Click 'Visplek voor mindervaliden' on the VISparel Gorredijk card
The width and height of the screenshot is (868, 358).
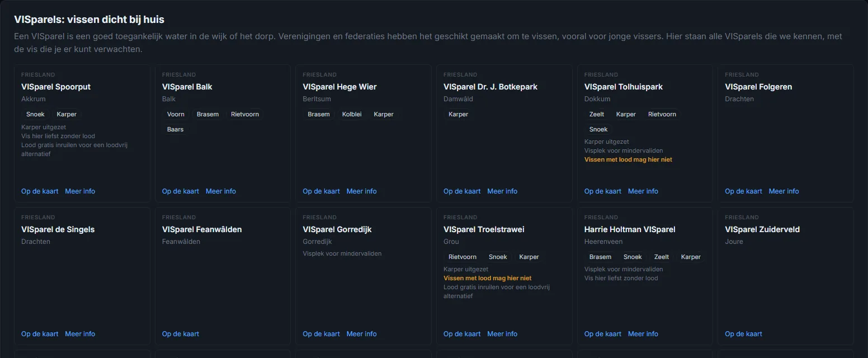342,253
